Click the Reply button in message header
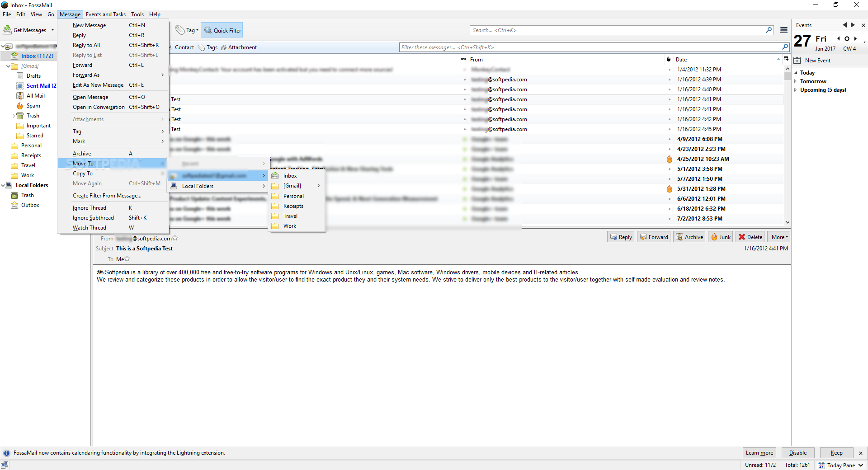This screenshot has height=470, width=868. click(621, 237)
